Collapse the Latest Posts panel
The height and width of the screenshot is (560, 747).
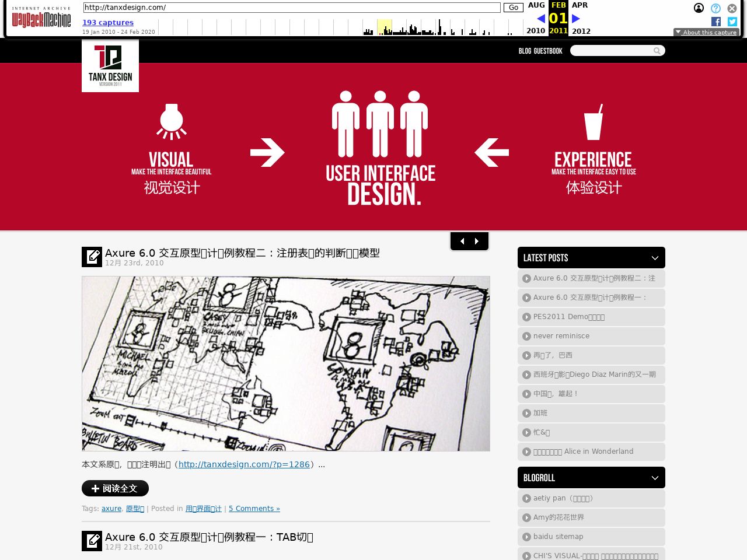(x=655, y=258)
